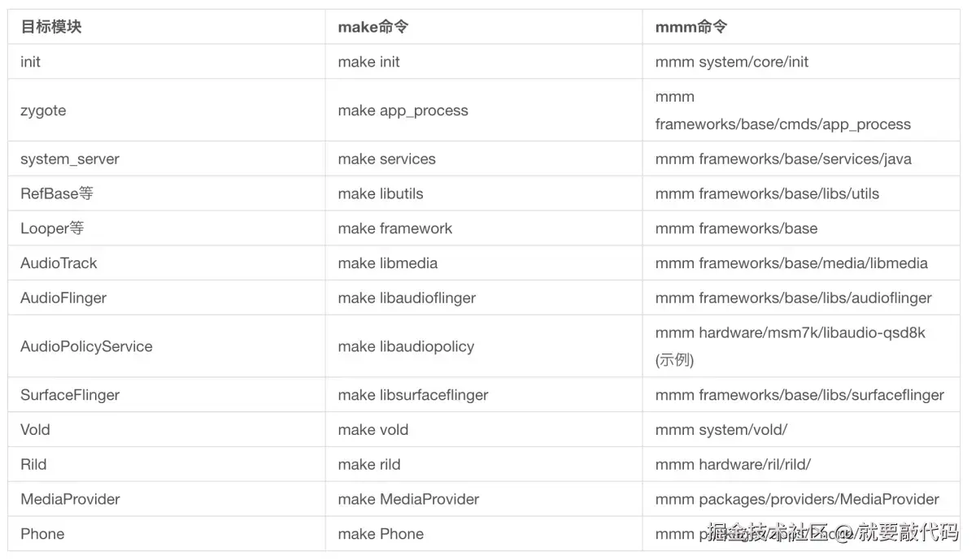
Task: Select the mmm hardware/msm7k/libaudio-qsd8k cell
Action: click(790, 333)
